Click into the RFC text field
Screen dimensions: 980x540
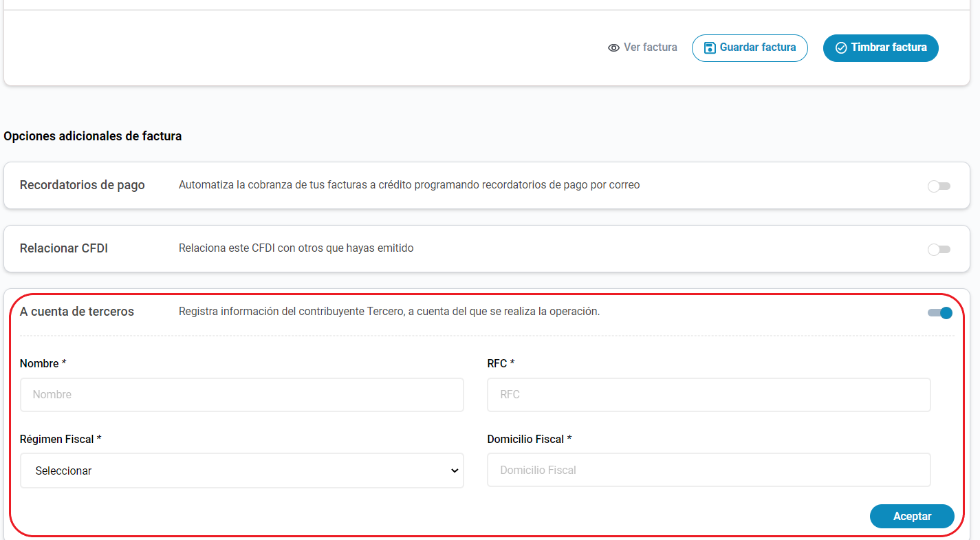coord(709,395)
